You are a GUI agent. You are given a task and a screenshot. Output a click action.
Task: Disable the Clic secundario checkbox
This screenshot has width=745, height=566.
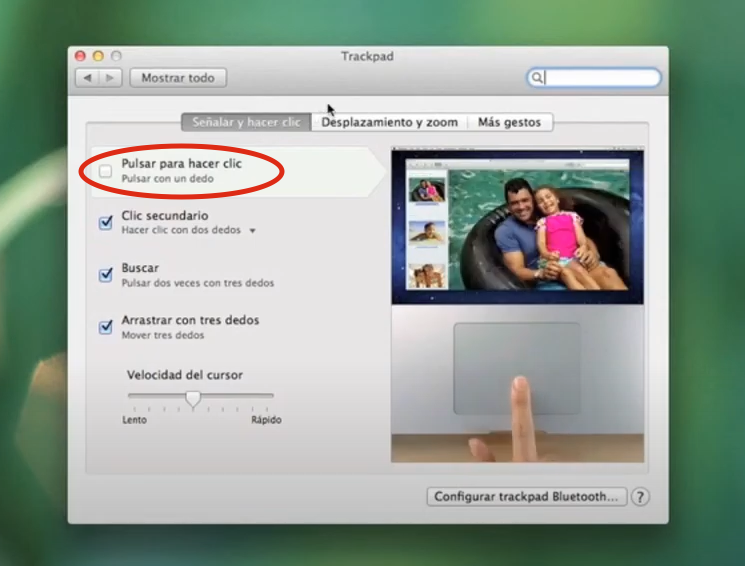point(106,223)
